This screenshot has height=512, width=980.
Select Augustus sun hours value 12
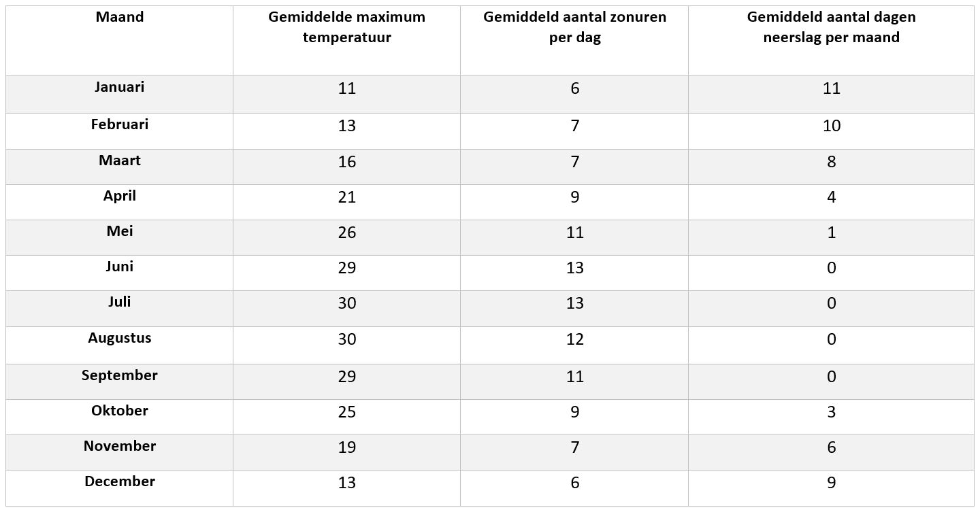coord(574,339)
